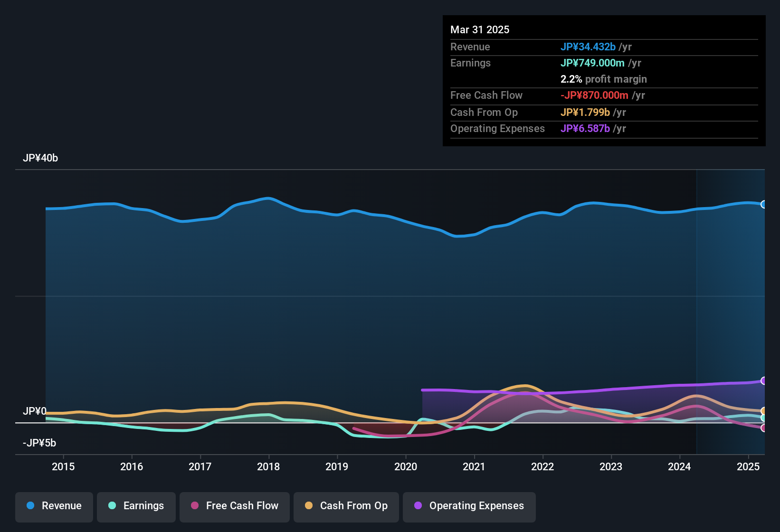Click the JP¥1.799b cash from op value
Screen dimensions: 780x532
(585, 112)
